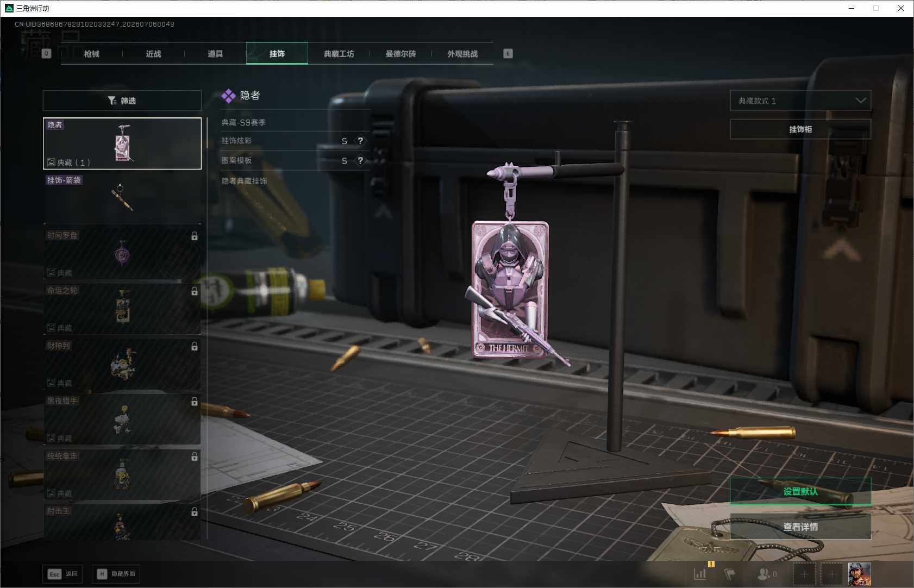Switch to next tab with E key icon
The image size is (914, 588).
(508, 53)
